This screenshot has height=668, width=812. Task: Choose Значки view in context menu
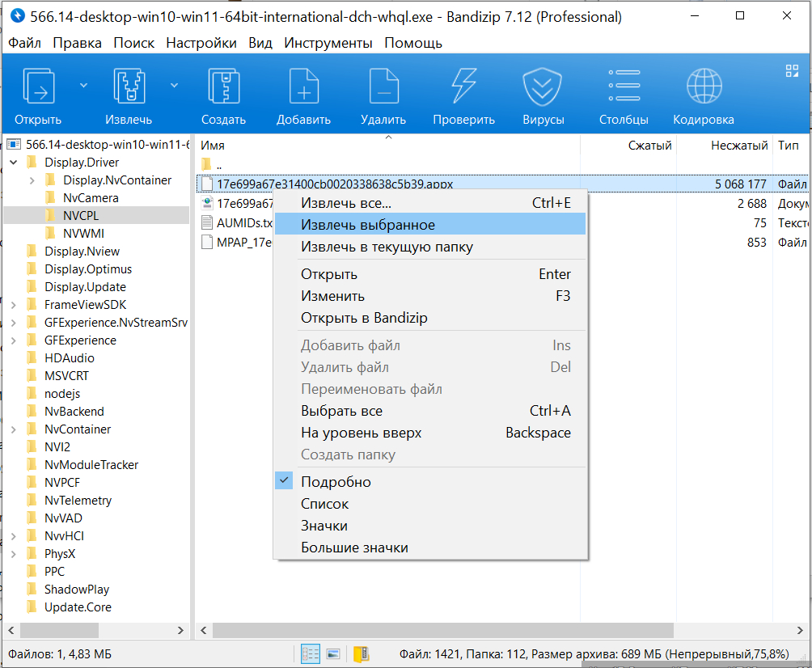(x=429, y=526)
